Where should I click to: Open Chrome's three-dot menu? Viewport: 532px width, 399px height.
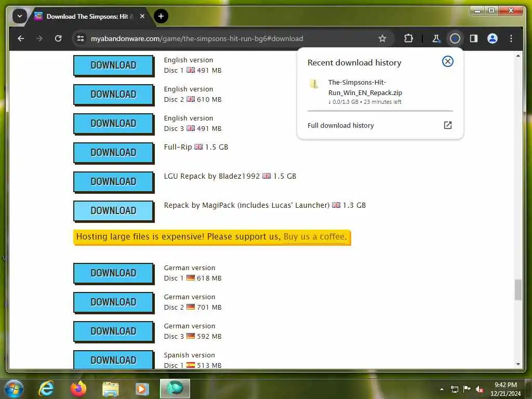point(511,38)
